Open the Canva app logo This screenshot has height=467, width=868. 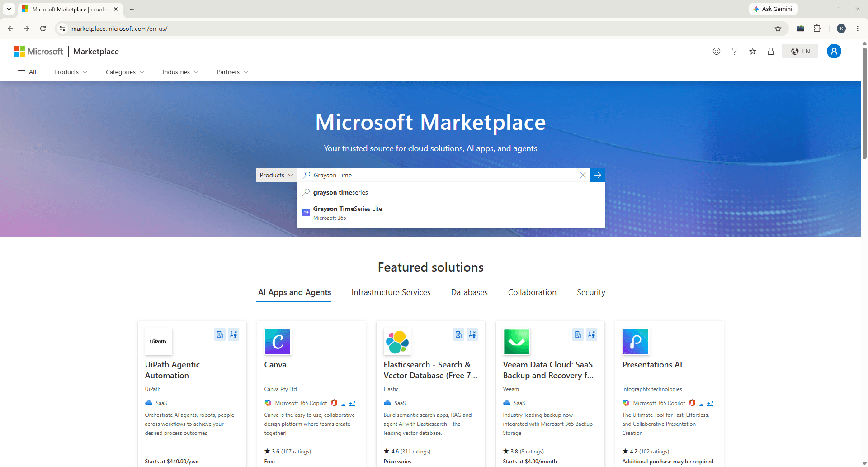click(x=278, y=342)
